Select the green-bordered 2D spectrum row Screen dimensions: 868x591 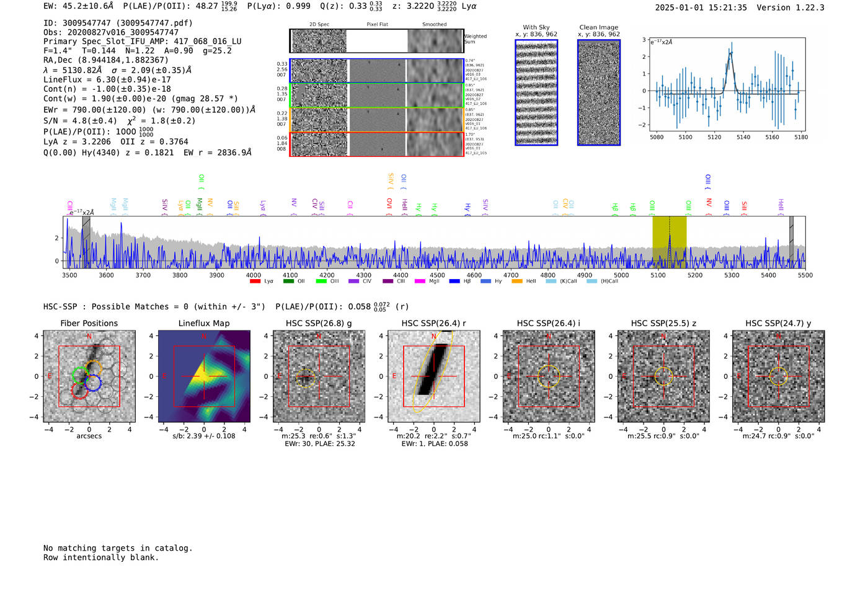[376, 96]
